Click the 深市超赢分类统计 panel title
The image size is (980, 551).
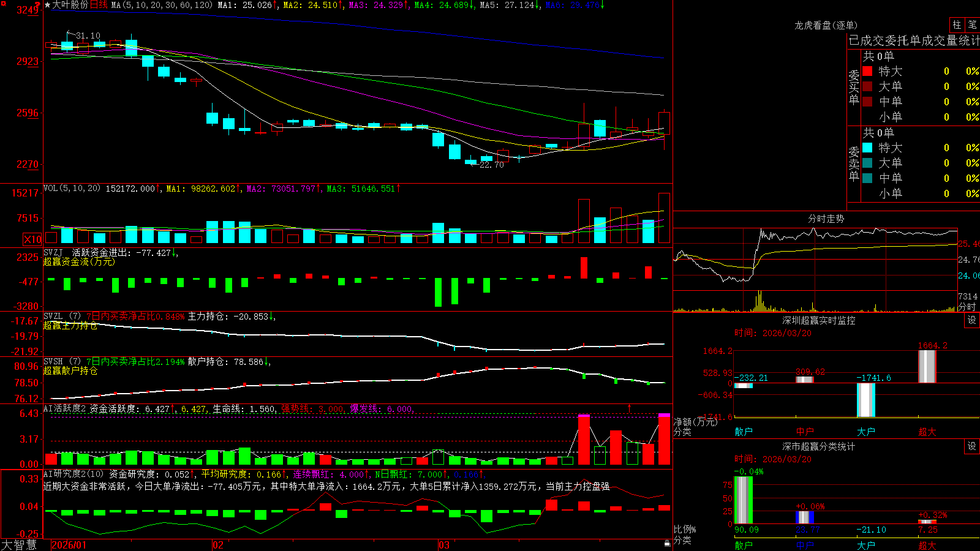click(818, 446)
